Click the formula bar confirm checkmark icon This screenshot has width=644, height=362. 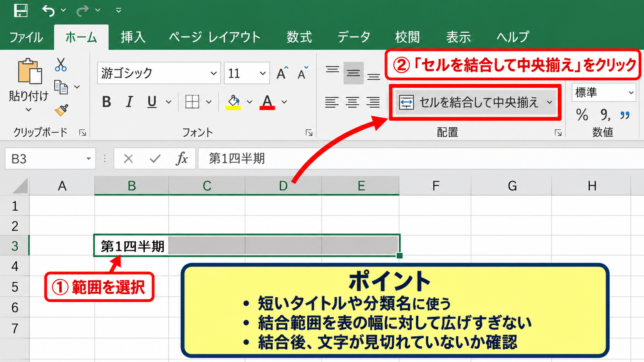pyautogui.click(x=155, y=158)
